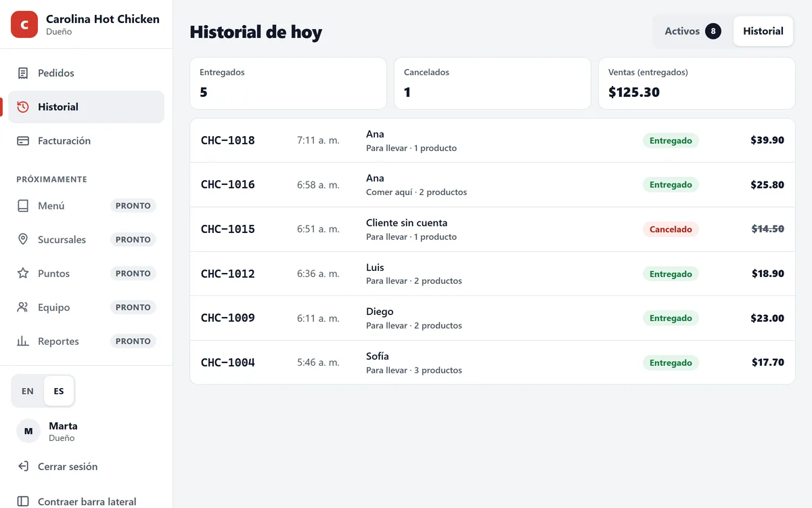Click order ID CHC-1012
Screen dimensions: 812x508
(228, 274)
